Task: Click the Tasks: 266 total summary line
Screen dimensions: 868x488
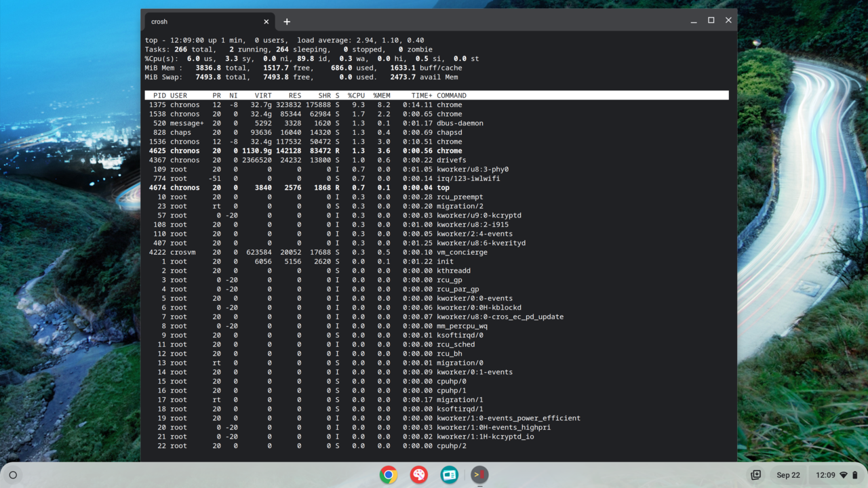Action: pyautogui.click(x=289, y=49)
